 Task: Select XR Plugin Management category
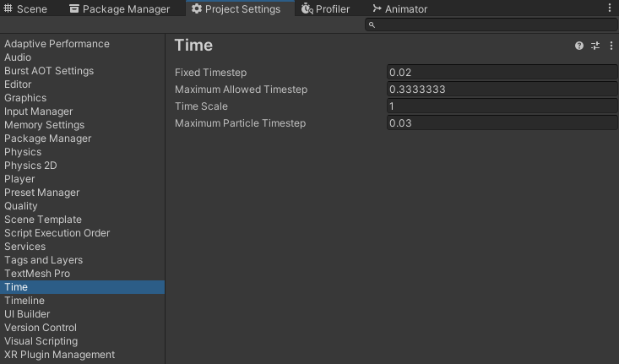tap(59, 355)
